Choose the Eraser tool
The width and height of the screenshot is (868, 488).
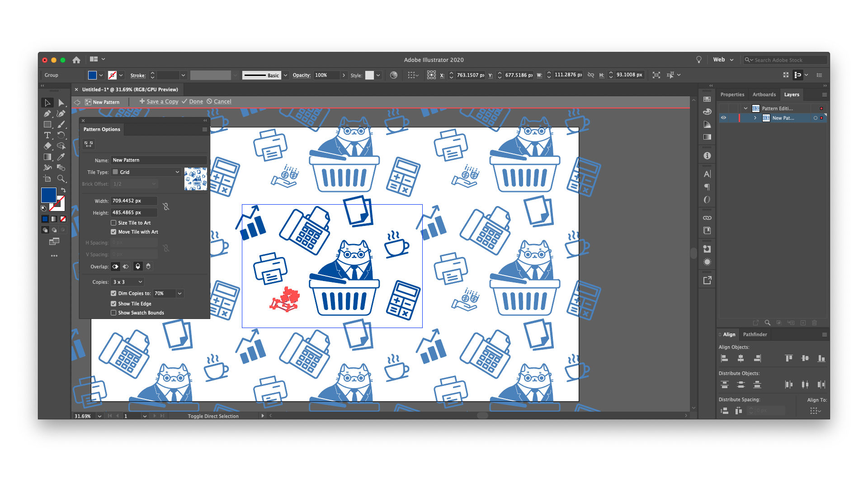pos(47,146)
